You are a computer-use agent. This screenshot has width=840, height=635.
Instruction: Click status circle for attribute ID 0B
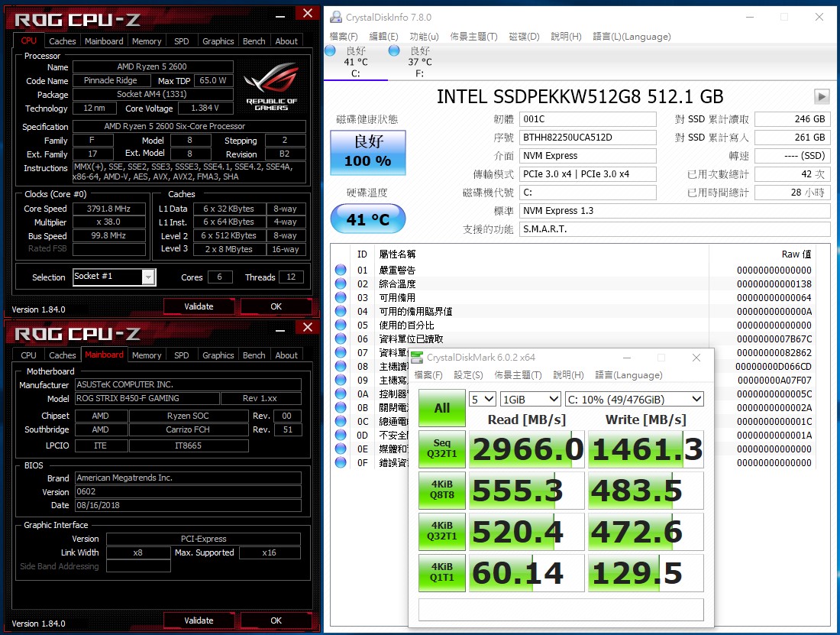tap(341, 407)
